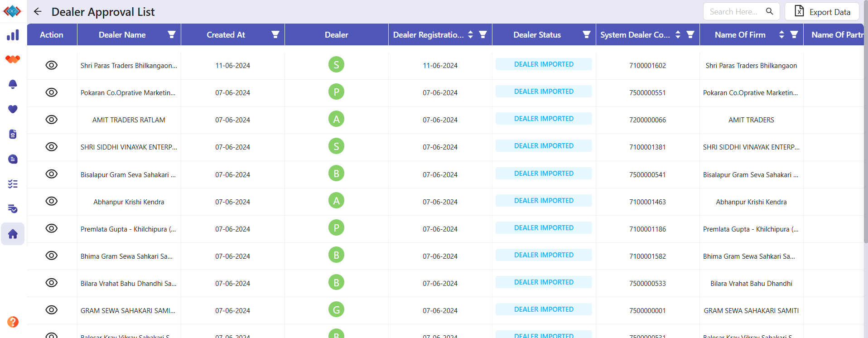Filter the Dealer Name column
Viewport: 868px width, 338px height.
point(172,34)
